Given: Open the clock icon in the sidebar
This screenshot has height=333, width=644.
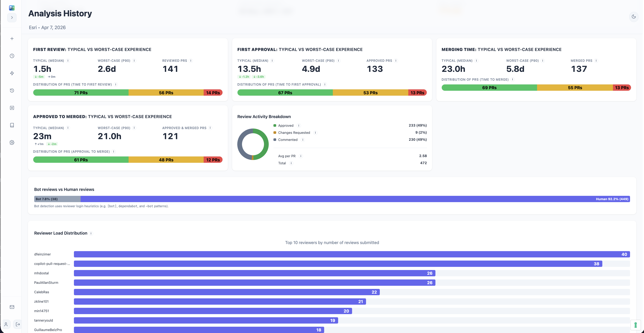Looking at the screenshot, I should [12, 56].
